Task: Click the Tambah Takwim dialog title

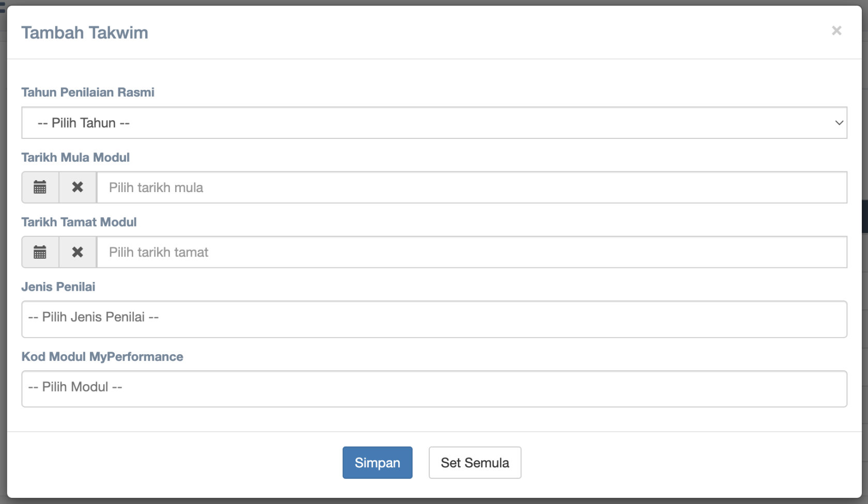Action: point(85,33)
